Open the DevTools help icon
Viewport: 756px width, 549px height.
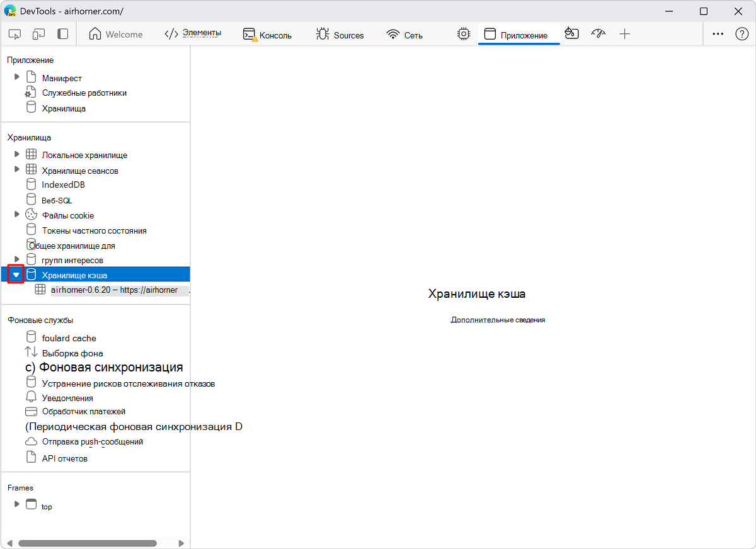[742, 34]
